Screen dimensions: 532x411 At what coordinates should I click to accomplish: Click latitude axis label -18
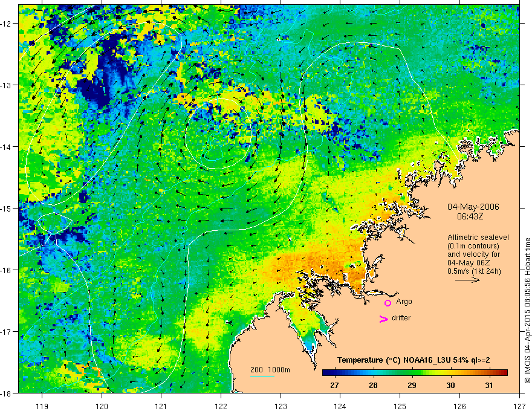pyautogui.click(x=6, y=393)
